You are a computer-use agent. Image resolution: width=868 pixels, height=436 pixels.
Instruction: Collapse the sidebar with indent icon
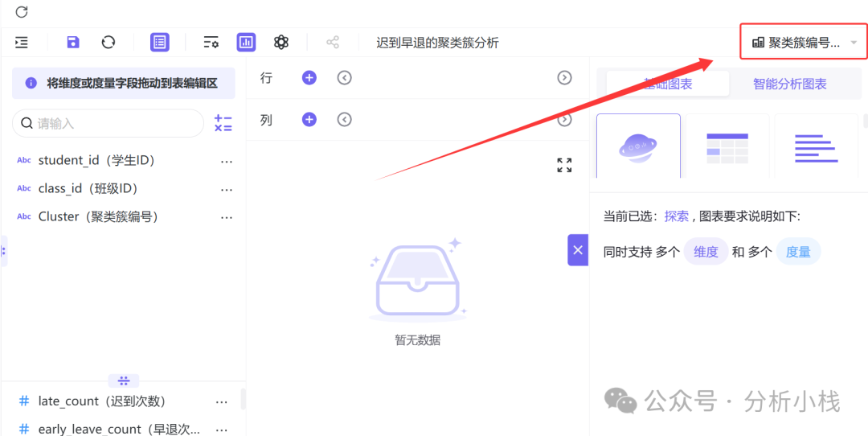pos(22,42)
